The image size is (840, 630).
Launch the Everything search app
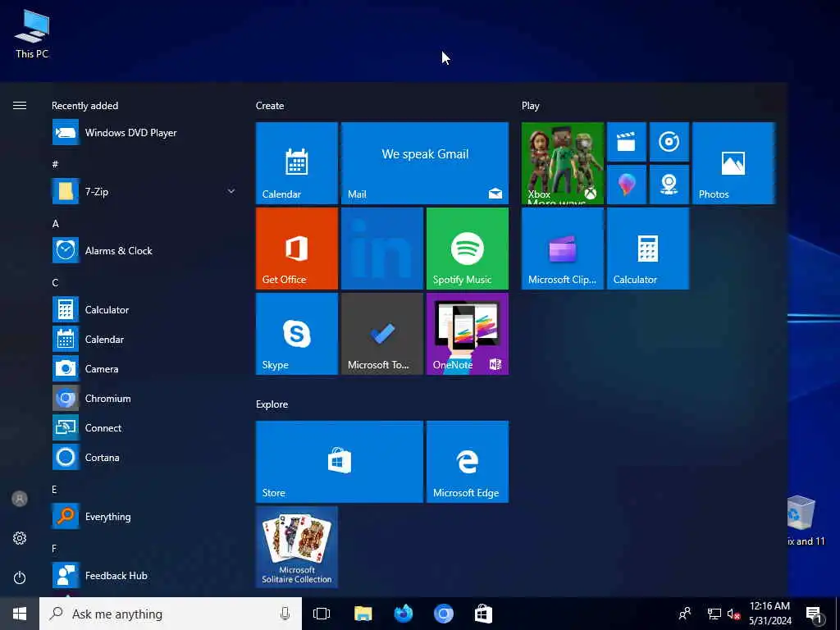tap(144, 517)
